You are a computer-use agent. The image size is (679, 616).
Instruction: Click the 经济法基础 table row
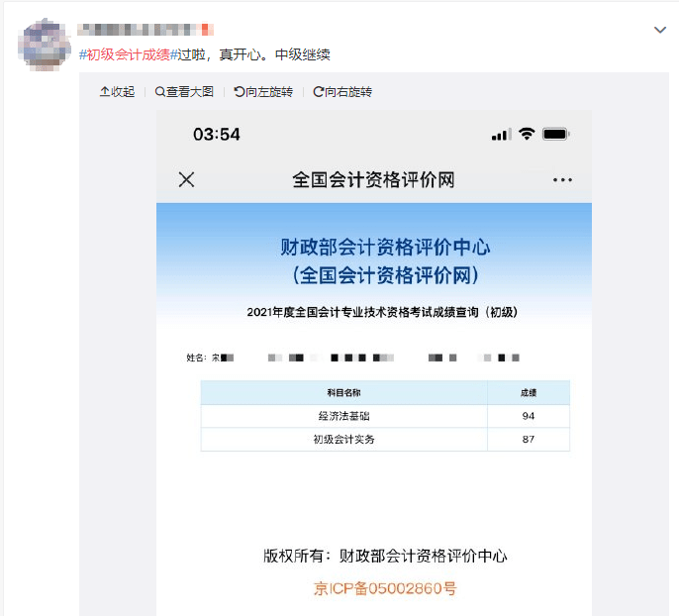point(385,416)
